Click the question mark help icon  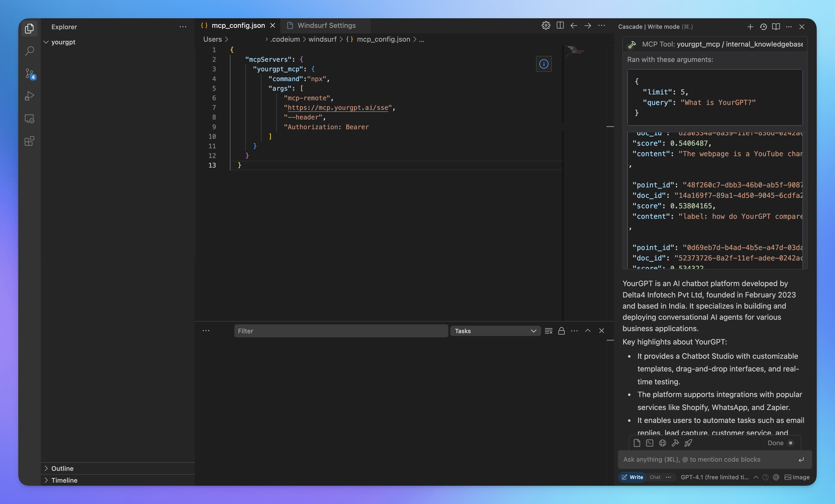click(x=765, y=477)
